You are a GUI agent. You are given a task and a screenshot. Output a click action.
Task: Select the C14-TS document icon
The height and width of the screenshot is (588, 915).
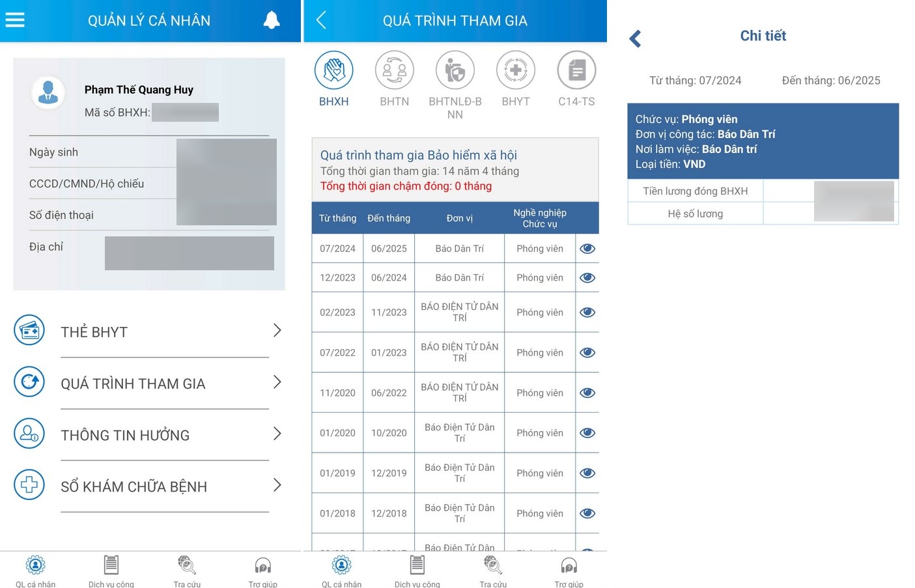coord(576,70)
